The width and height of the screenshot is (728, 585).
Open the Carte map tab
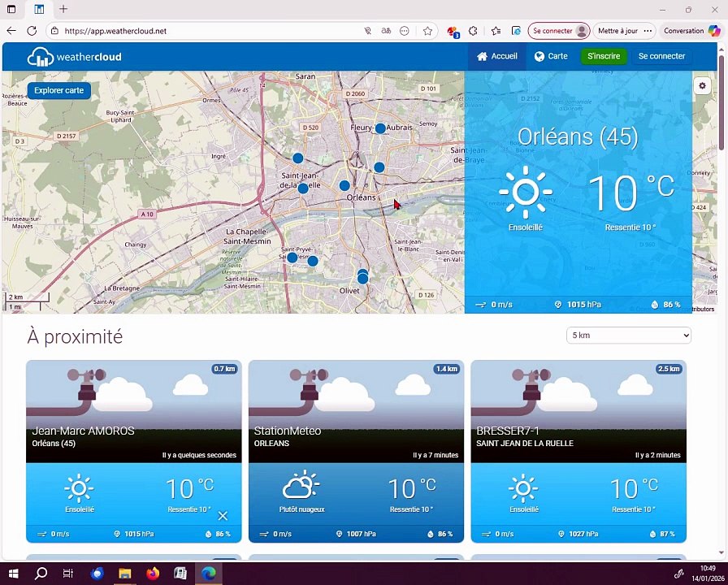[x=551, y=56]
